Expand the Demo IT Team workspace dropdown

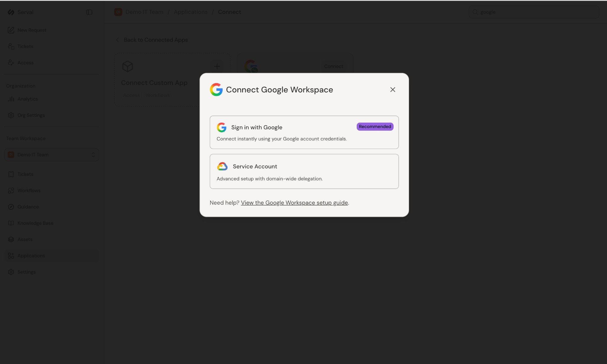(52, 155)
